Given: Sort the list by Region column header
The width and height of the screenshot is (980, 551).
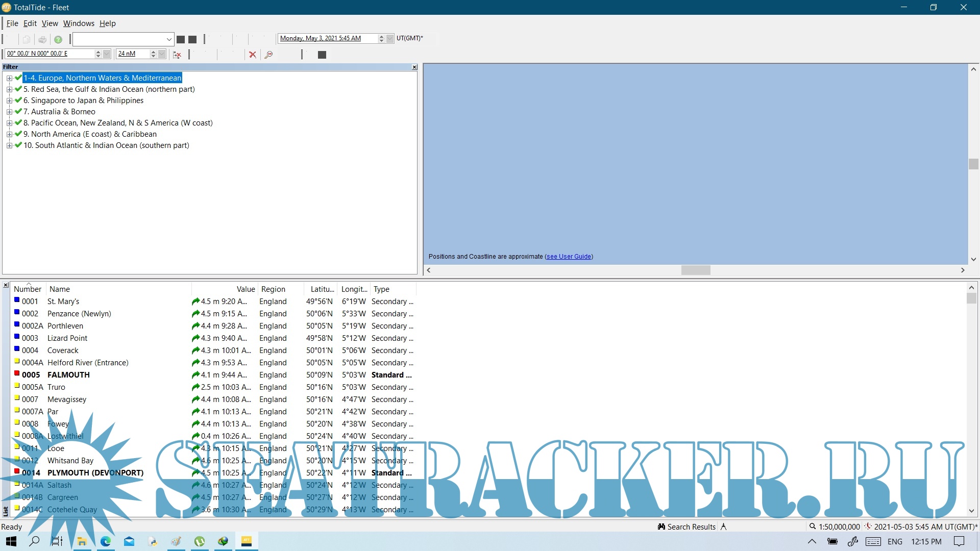Looking at the screenshot, I should coord(273,289).
